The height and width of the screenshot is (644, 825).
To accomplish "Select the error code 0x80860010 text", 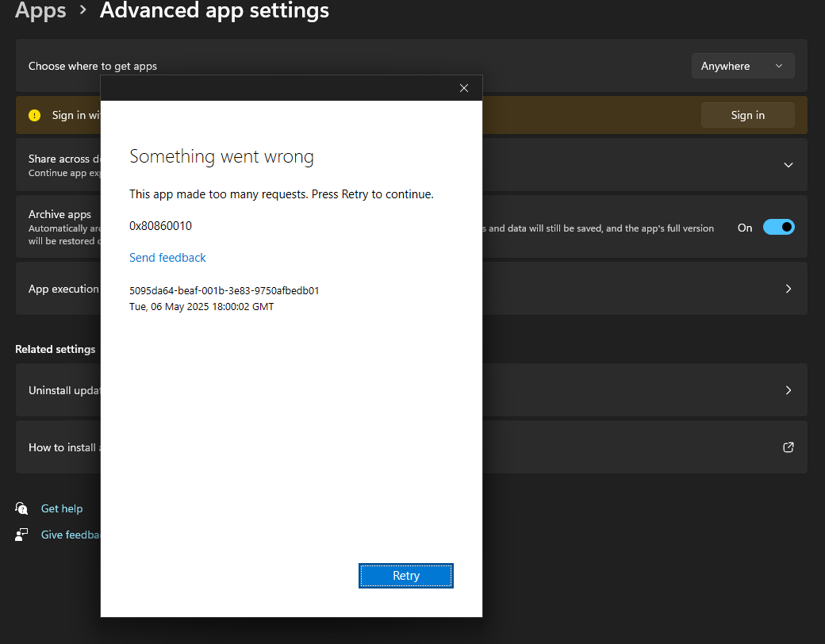I will [160, 226].
